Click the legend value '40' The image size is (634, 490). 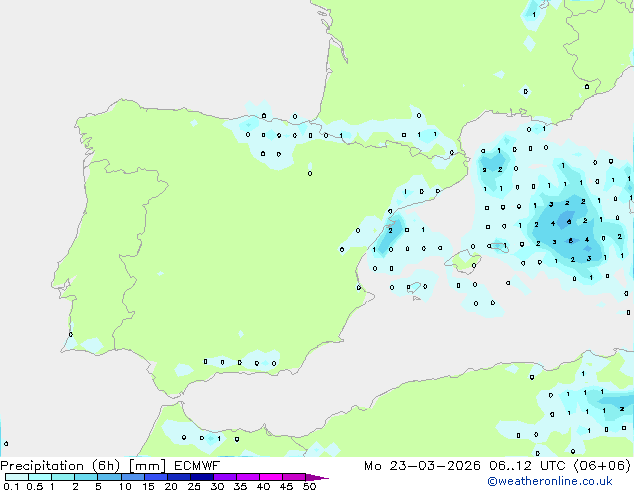263,486
